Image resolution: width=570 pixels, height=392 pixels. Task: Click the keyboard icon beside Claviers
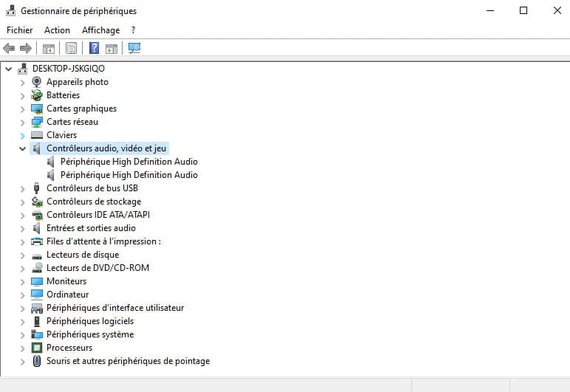click(x=37, y=135)
